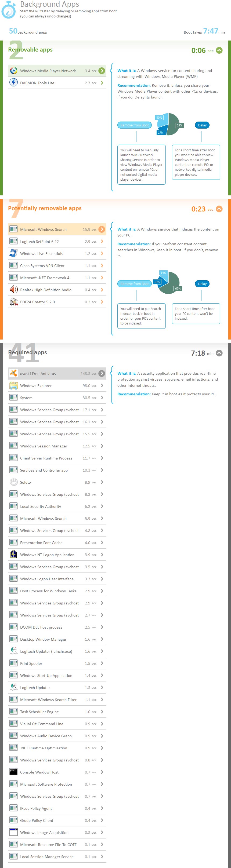Image resolution: width=231 pixels, height=868 pixels.
Task: Delay Windows Media Player Network launch
Action: coord(202,125)
